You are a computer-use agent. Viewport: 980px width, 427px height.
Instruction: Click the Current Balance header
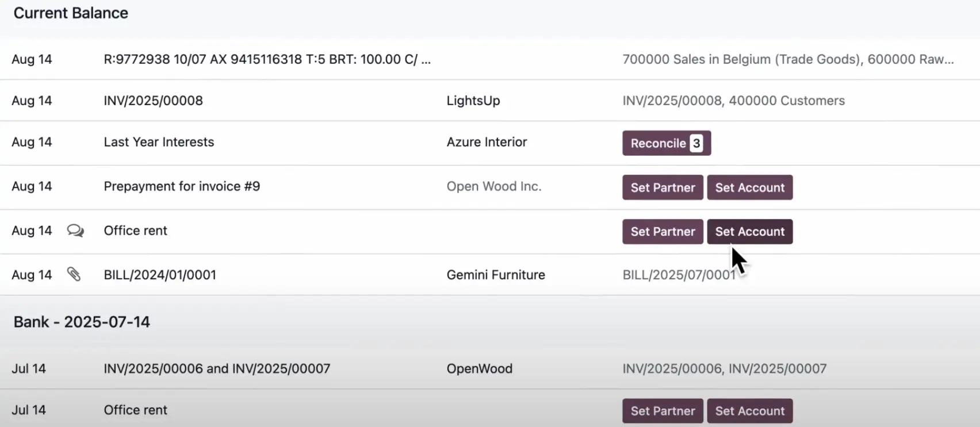[71, 13]
